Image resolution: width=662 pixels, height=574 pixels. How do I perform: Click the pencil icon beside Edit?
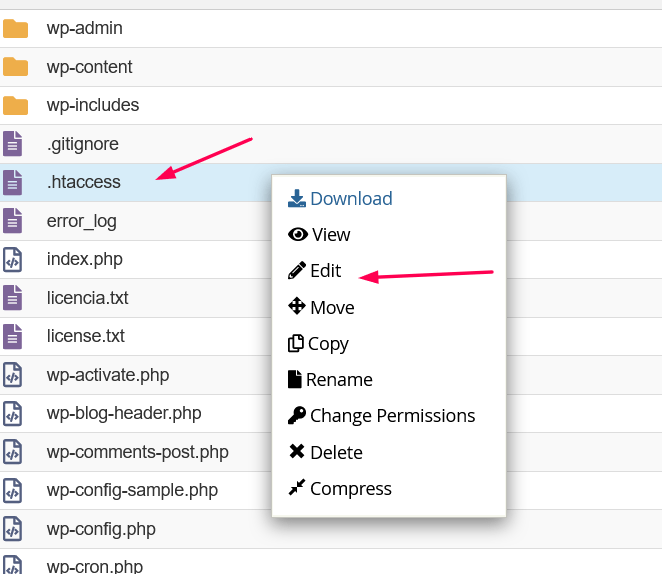point(297,270)
